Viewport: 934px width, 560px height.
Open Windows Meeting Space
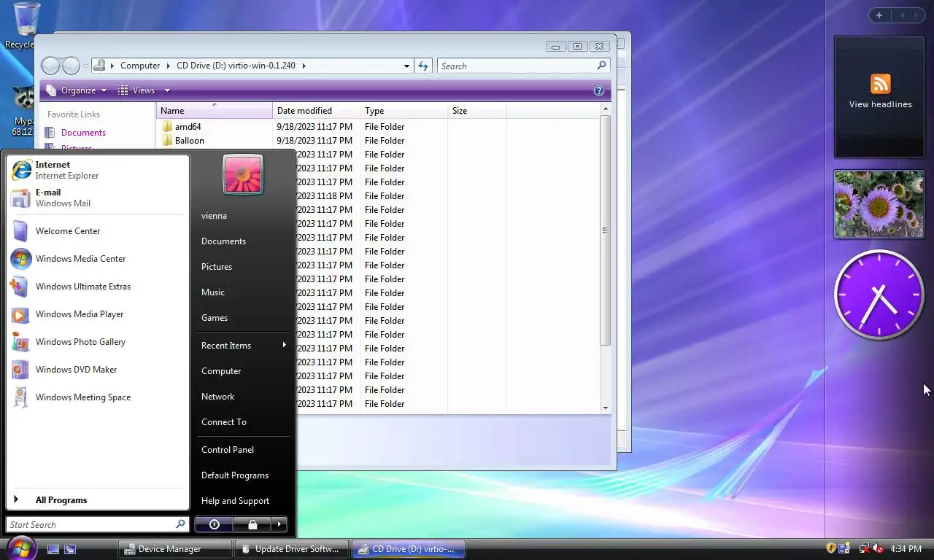[x=97, y=397]
